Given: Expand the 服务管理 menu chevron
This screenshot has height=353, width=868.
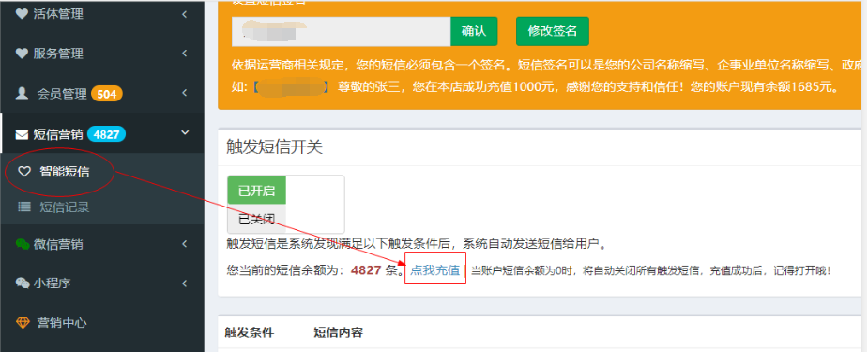Looking at the screenshot, I should coord(184,54).
